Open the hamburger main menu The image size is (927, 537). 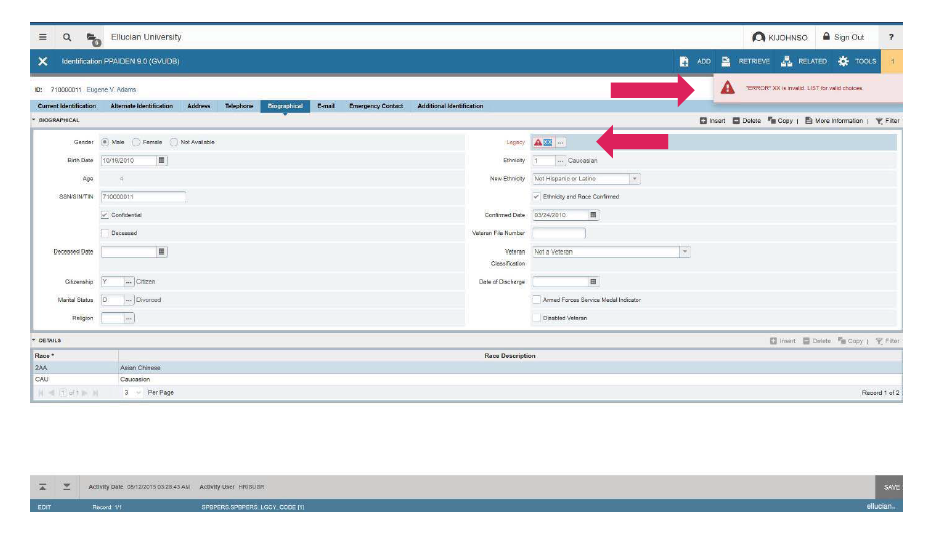[x=43, y=37]
